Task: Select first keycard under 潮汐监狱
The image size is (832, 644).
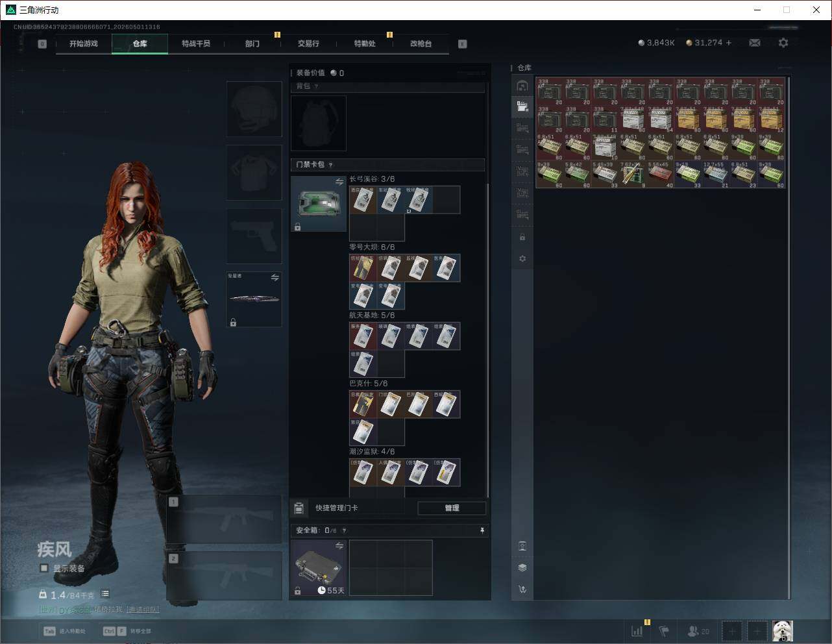Action: click(x=363, y=473)
